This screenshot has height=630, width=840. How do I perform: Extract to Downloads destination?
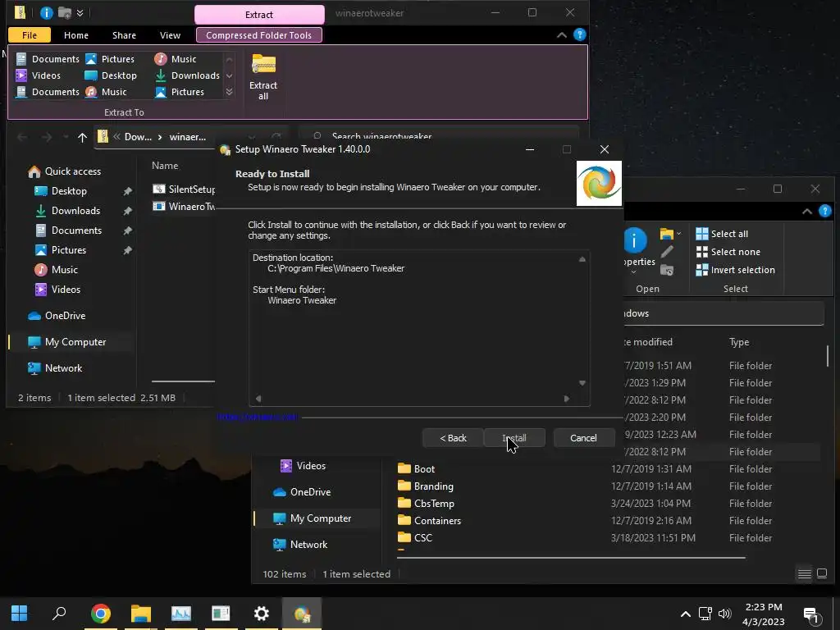188,75
